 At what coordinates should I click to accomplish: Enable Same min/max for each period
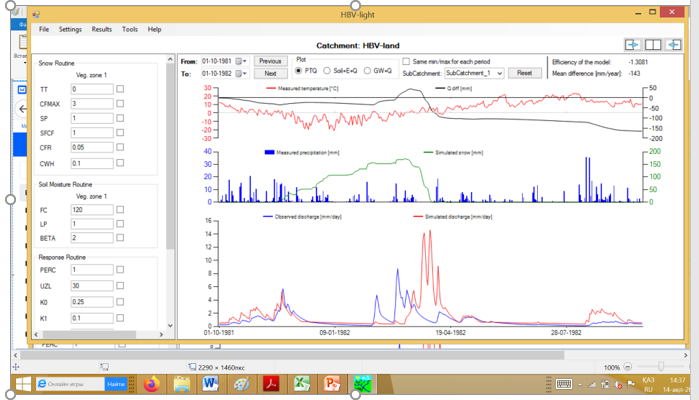point(406,61)
